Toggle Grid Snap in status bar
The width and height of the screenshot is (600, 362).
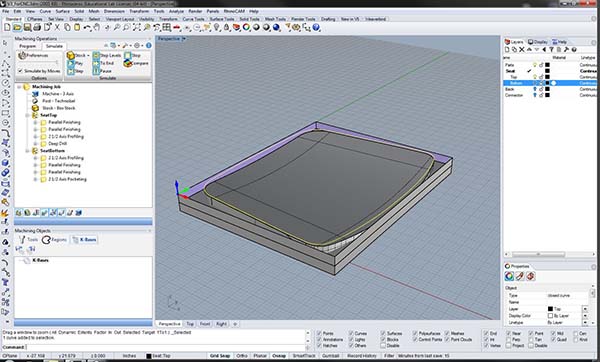point(220,356)
